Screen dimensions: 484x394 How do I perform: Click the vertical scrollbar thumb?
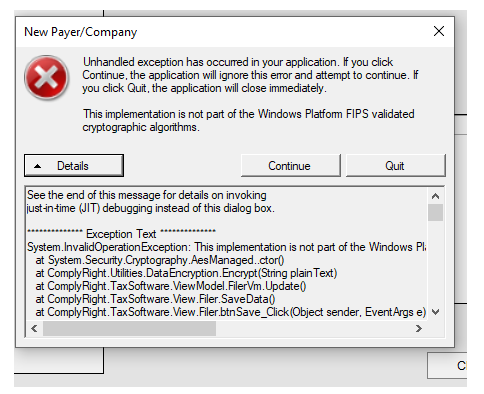[435, 212]
